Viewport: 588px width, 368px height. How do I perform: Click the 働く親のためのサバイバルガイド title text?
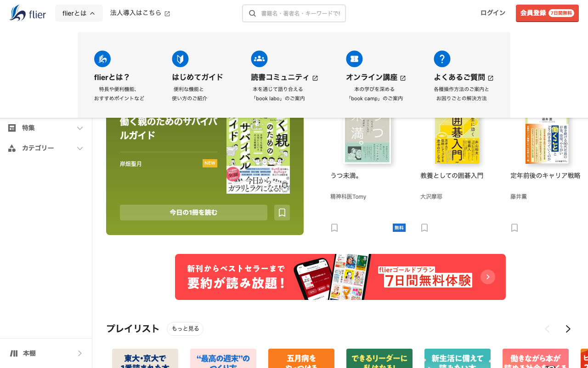pyautogui.click(x=169, y=128)
